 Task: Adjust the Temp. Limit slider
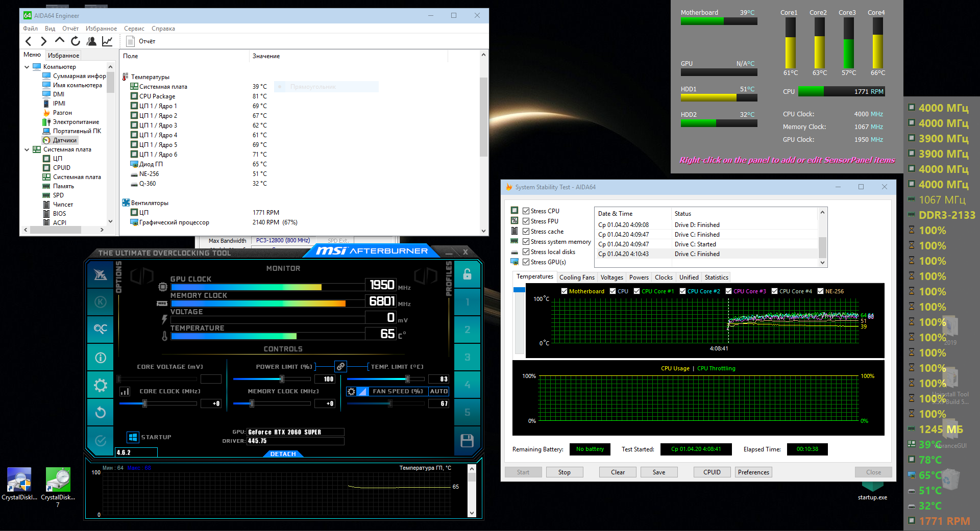point(407,379)
